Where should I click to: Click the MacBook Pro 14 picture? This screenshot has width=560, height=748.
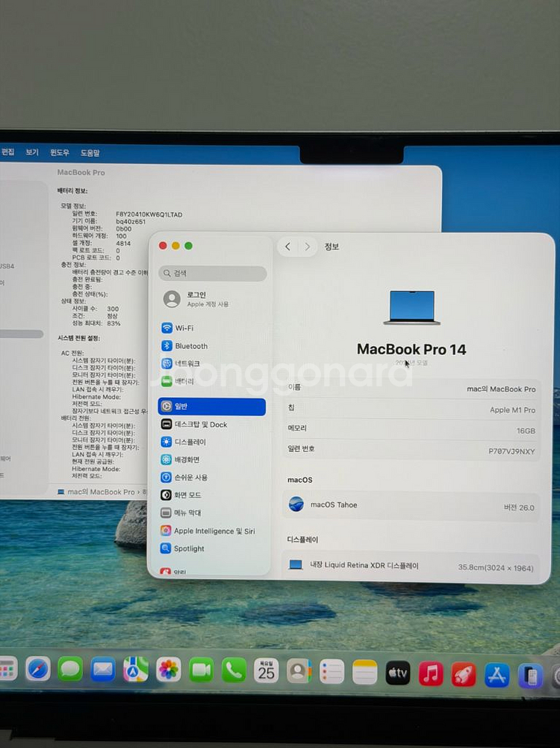pos(411,308)
